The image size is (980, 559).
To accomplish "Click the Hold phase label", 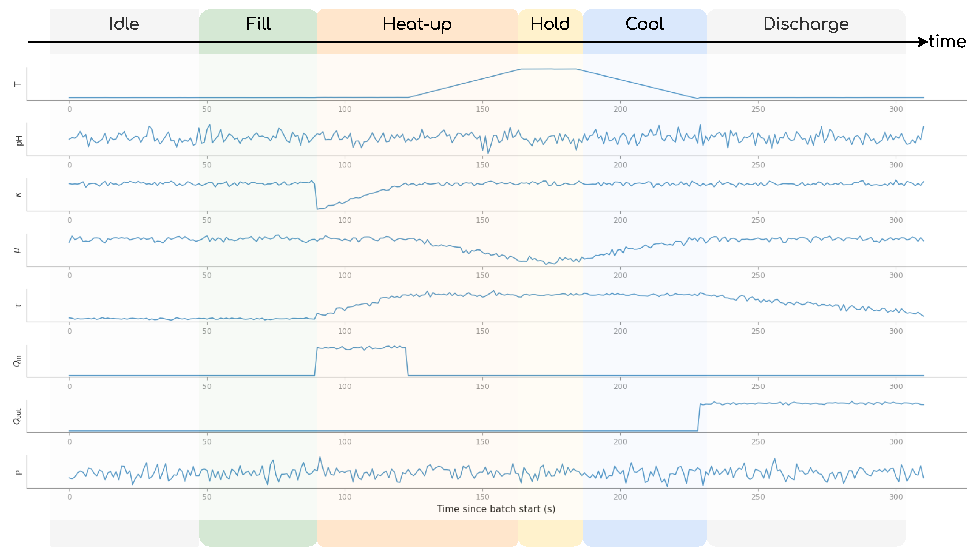I will click(550, 24).
